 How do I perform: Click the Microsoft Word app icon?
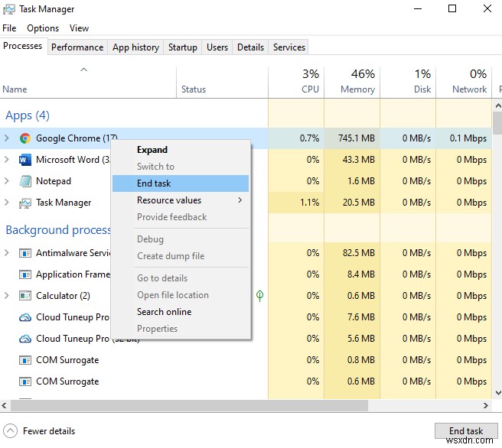pyautogui.click(x=25, y=160)
